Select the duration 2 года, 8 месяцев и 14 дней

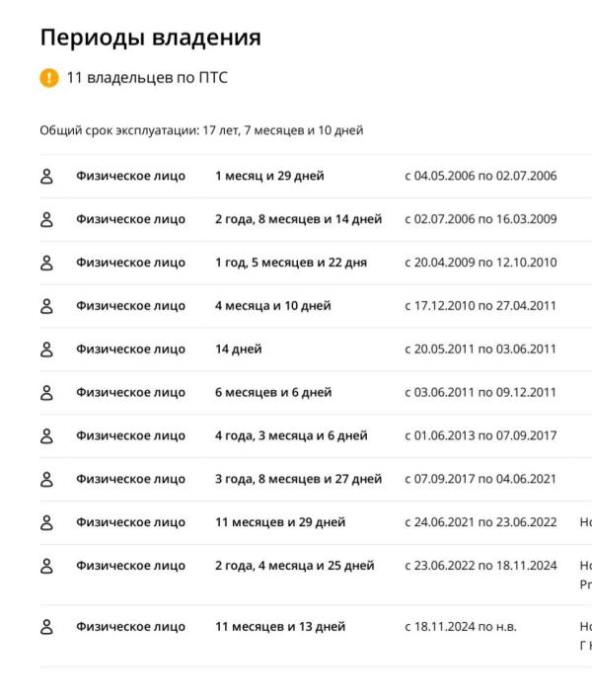298,219
